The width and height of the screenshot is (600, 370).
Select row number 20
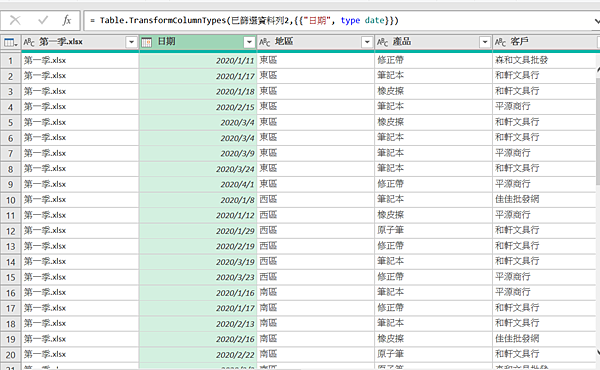pyautogui.click(x=11, y=355)
